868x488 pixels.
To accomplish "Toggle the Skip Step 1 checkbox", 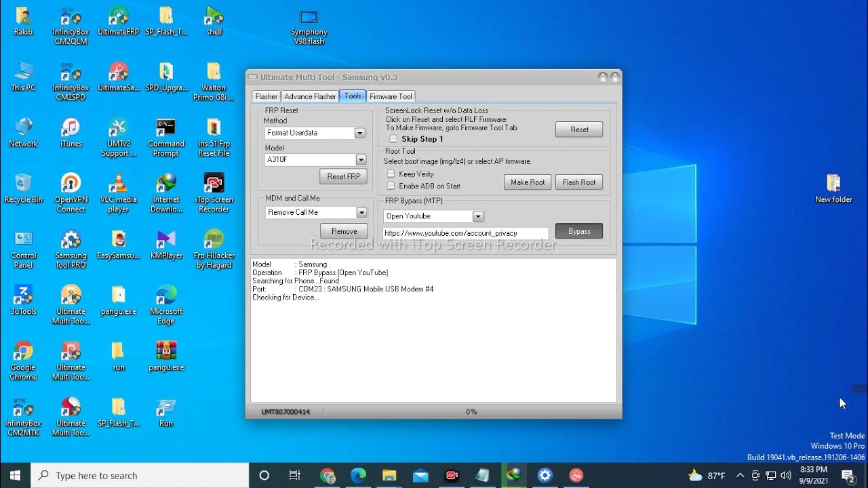I will coord(393,139).
